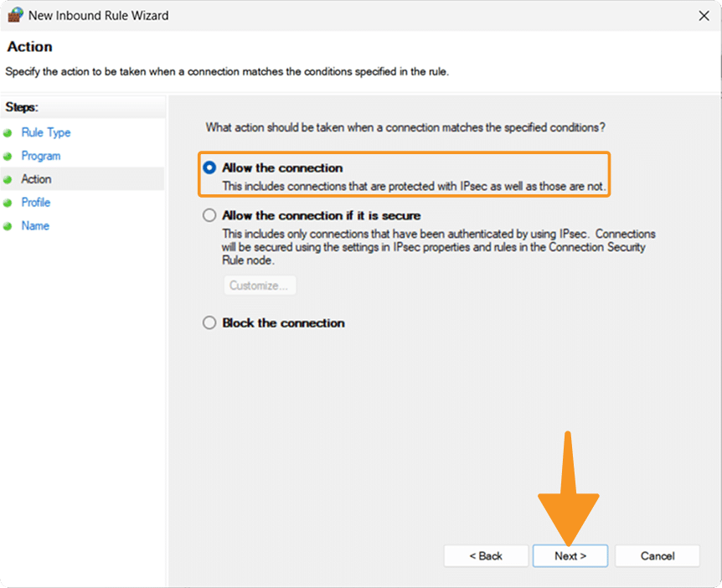
Task: Click the green bullet beside Profile
Action: (8, 203)
